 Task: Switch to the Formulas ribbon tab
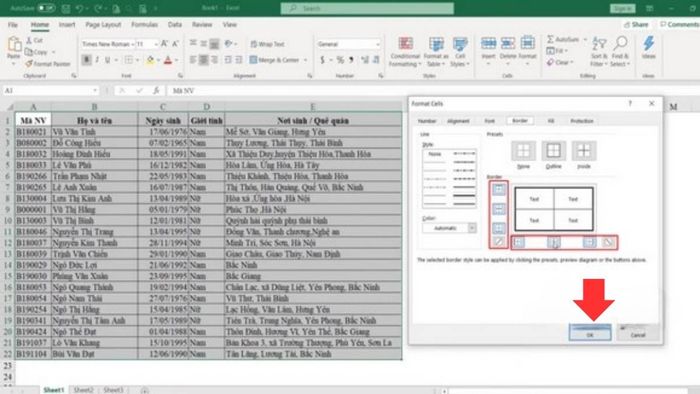pos(144,25)
